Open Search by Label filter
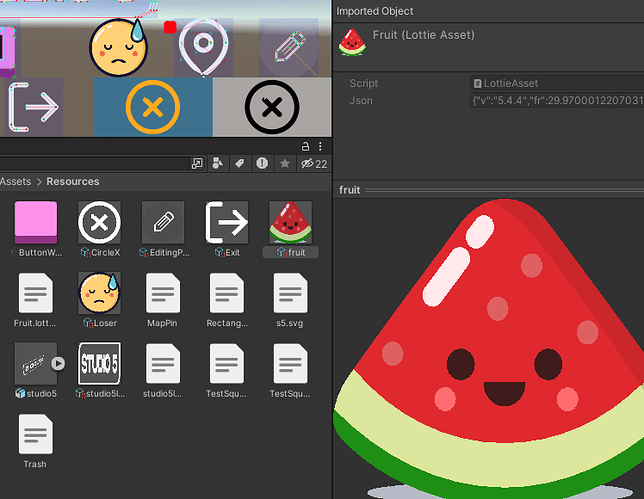Viewport: 644px width, 499px height. 240,164
